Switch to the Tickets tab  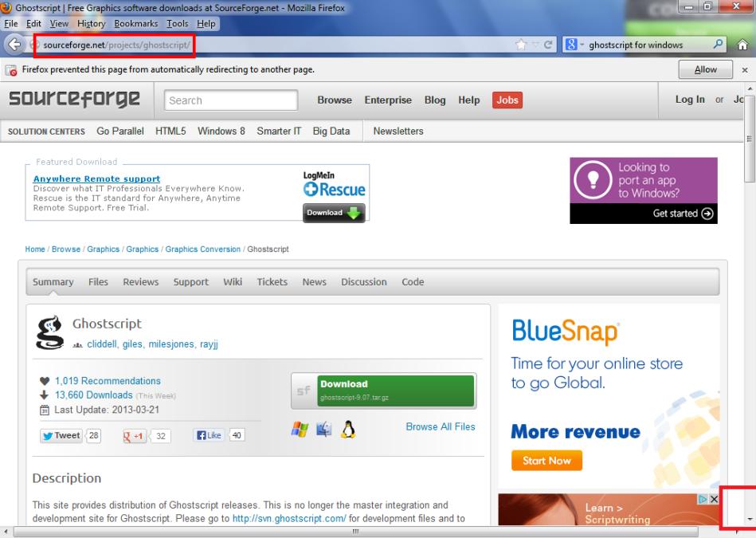point(272,282)
